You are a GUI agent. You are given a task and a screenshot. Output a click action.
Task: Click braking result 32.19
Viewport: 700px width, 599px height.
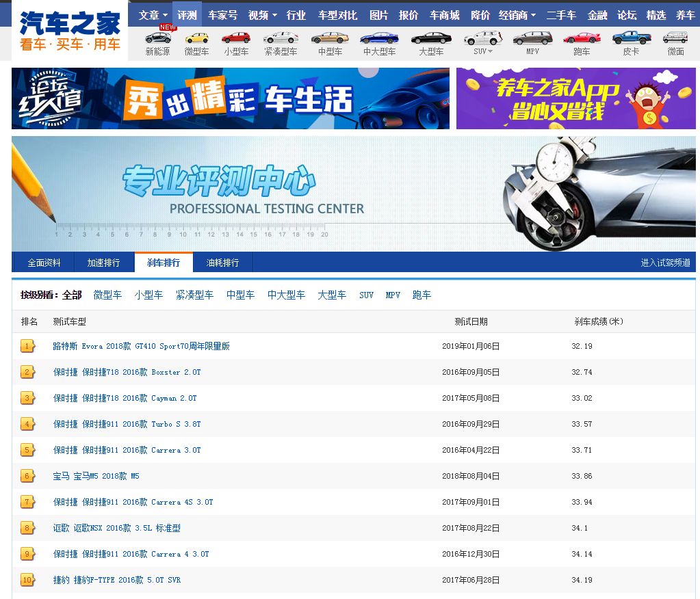click(x=582, y=346)
